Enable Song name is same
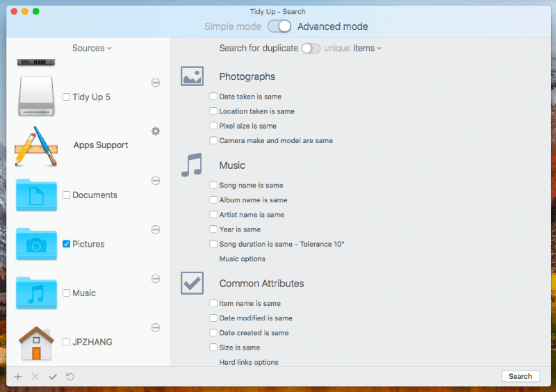This screenshot has width=556, height=392. pyautogui.click(x=213, y=185)
